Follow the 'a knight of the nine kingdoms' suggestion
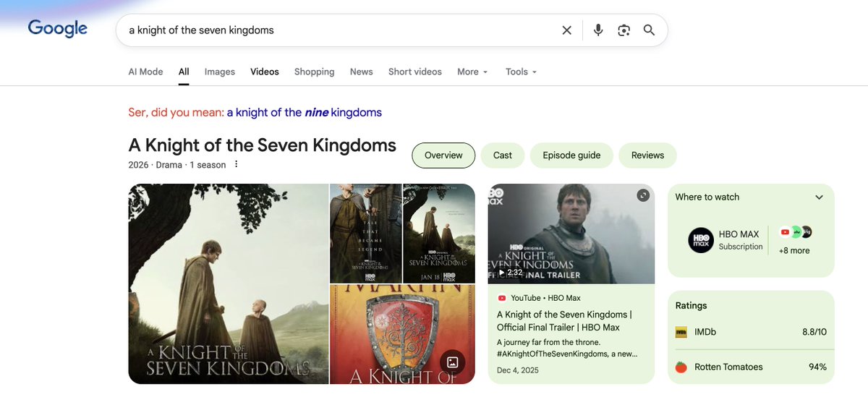 pyautogui.click(x=304, y=112)
